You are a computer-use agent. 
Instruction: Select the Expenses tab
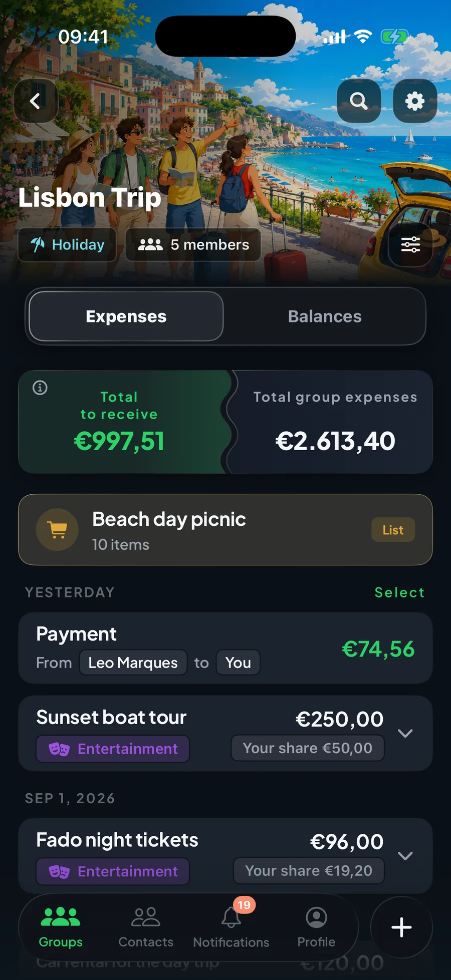[x=126, y=316]
